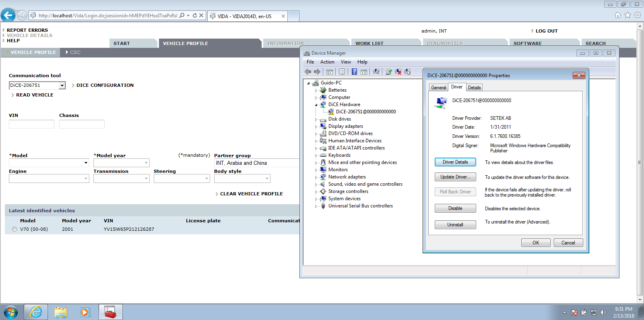Click Batteries category icon in tree
Image resolution: width=644 pixels, height=320 pixels.
pyautogui.click(x=323, y=90)
